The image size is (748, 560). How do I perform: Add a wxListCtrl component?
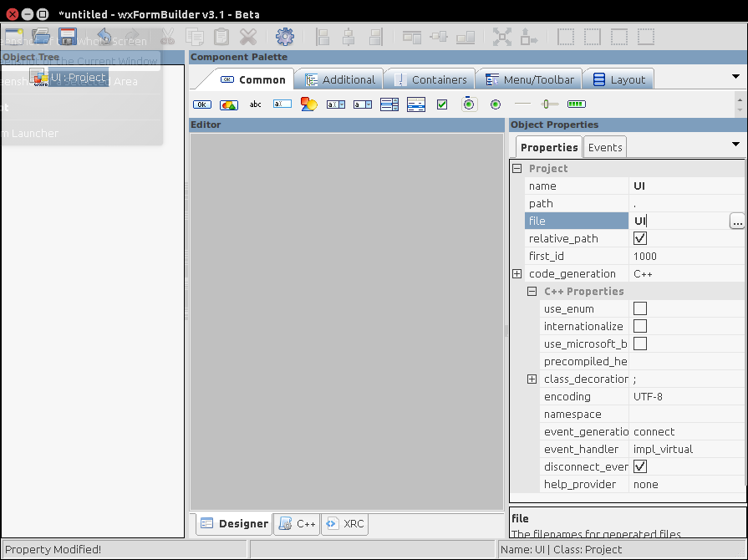click(x=416, y=104)
